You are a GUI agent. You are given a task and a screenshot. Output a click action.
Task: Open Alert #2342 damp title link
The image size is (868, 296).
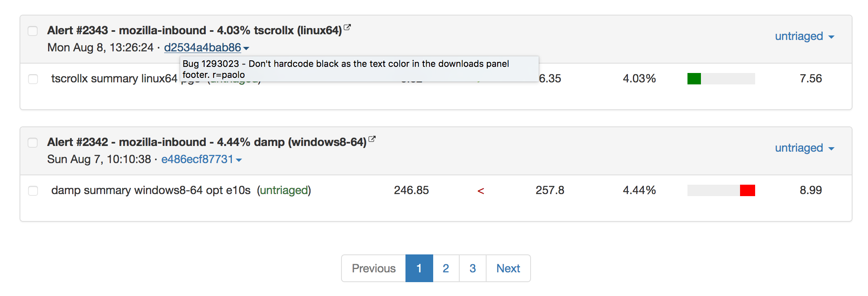(x=207, y=142)
